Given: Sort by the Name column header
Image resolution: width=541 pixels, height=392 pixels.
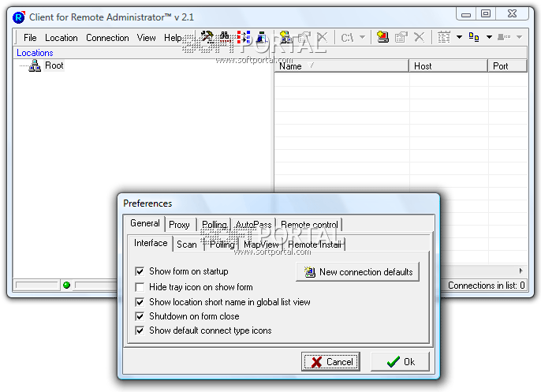Looking at the screenshot, I should tap(341, 66).
